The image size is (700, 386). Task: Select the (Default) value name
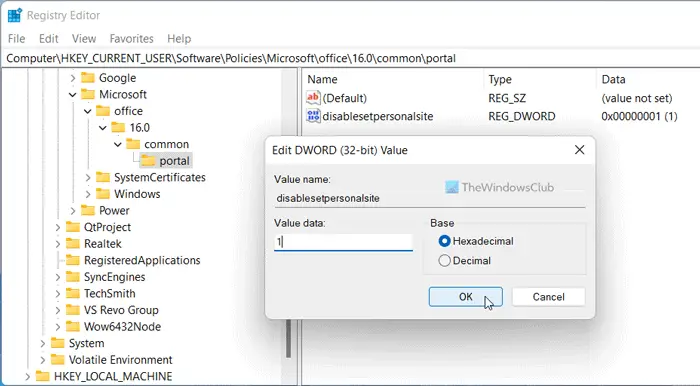[344, 98]
